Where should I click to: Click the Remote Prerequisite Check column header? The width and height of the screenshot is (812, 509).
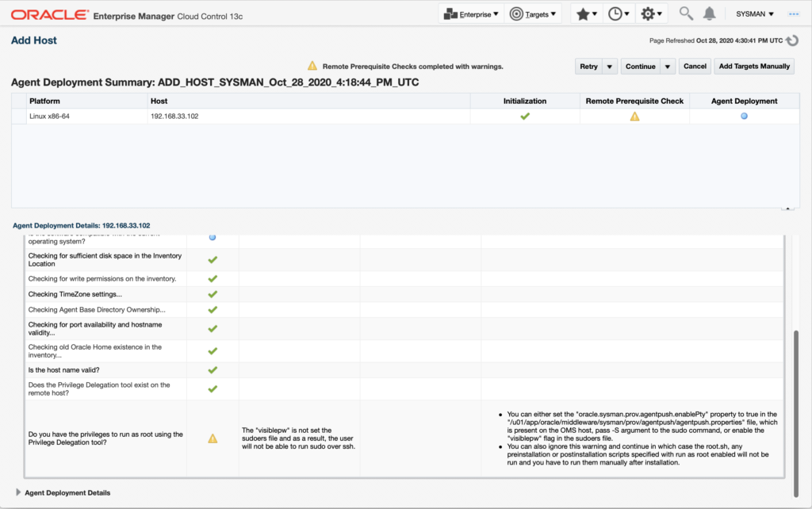(x=634, y=101)
